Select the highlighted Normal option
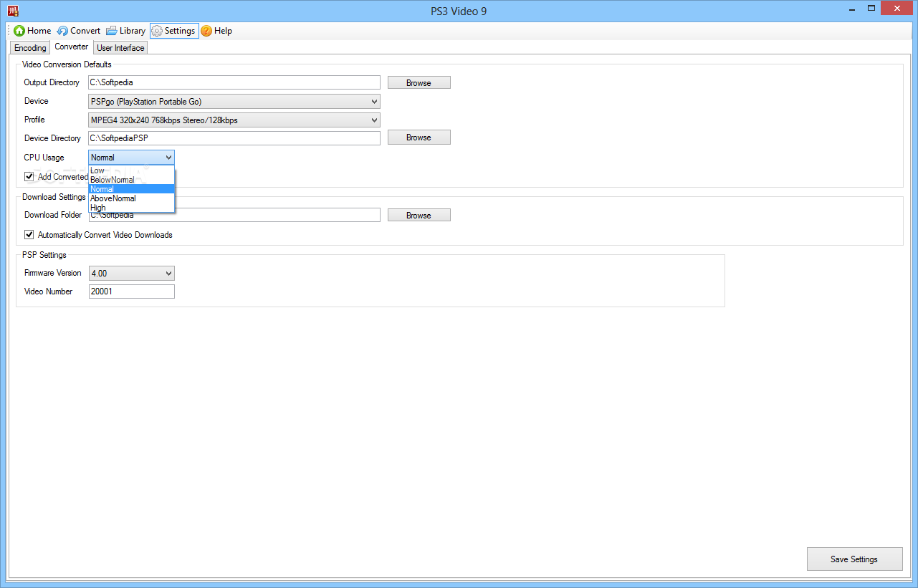This screenshot has height=588, width=918. (131, 189)
